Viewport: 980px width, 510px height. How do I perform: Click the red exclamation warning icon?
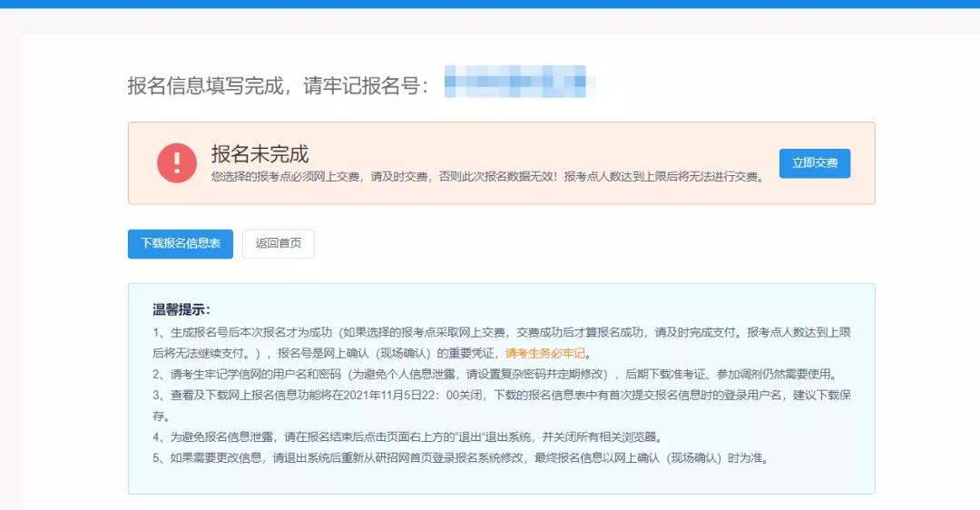[177, 163]
